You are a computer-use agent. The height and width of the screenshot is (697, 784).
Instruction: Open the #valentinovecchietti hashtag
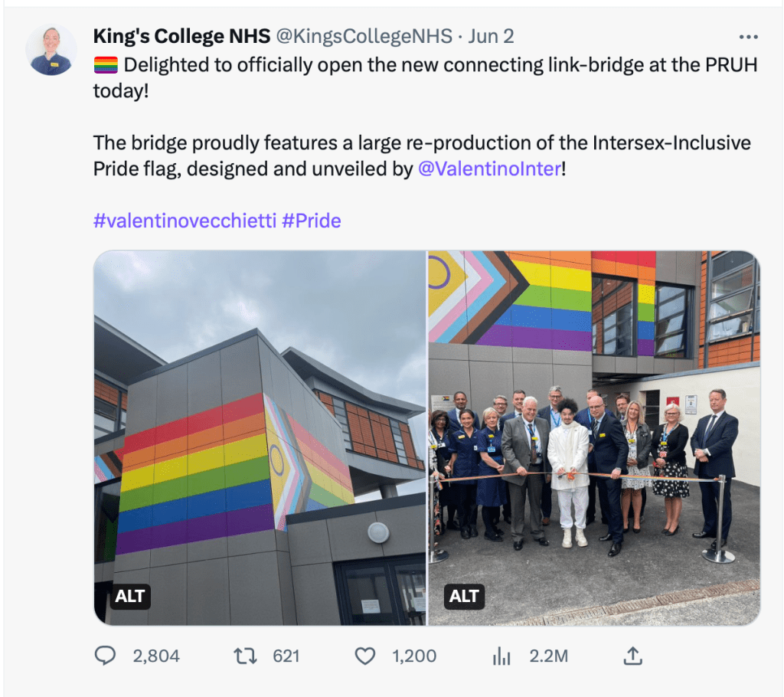point(185,221)
